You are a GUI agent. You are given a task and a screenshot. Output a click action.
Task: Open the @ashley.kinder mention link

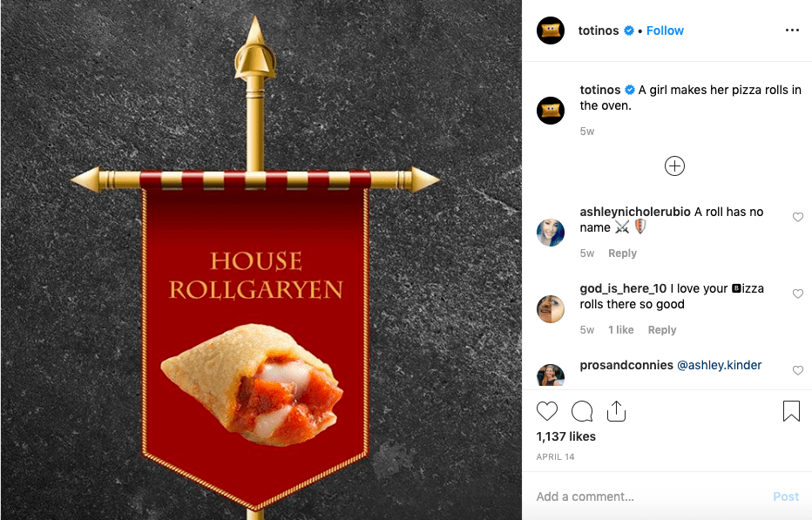pos(720,365)
